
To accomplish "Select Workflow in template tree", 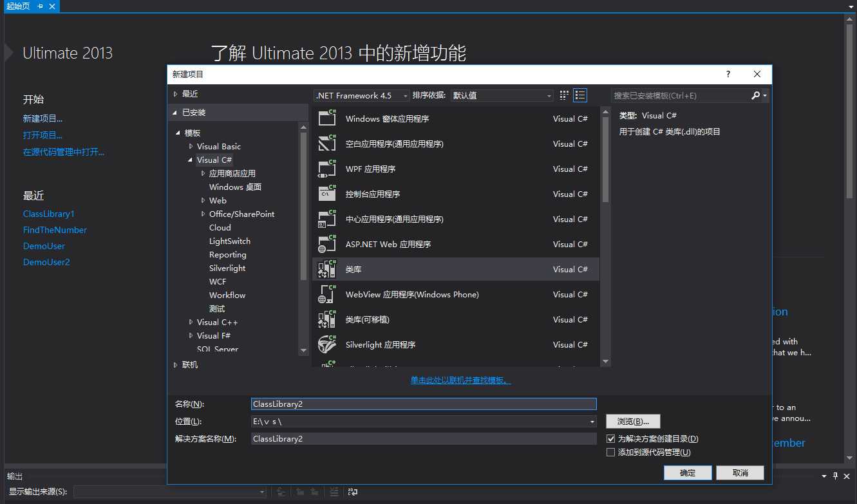I will 227,295.
